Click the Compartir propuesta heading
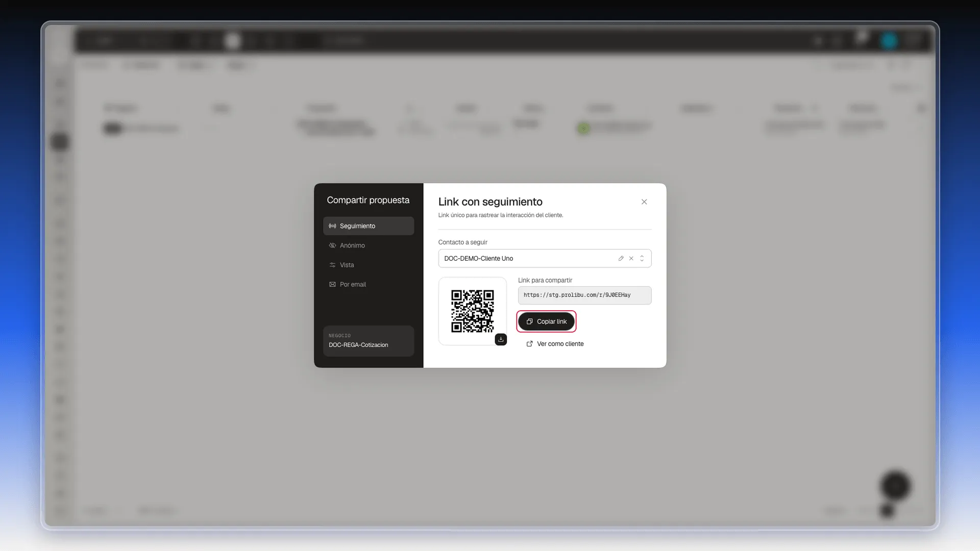 point(368,200)
